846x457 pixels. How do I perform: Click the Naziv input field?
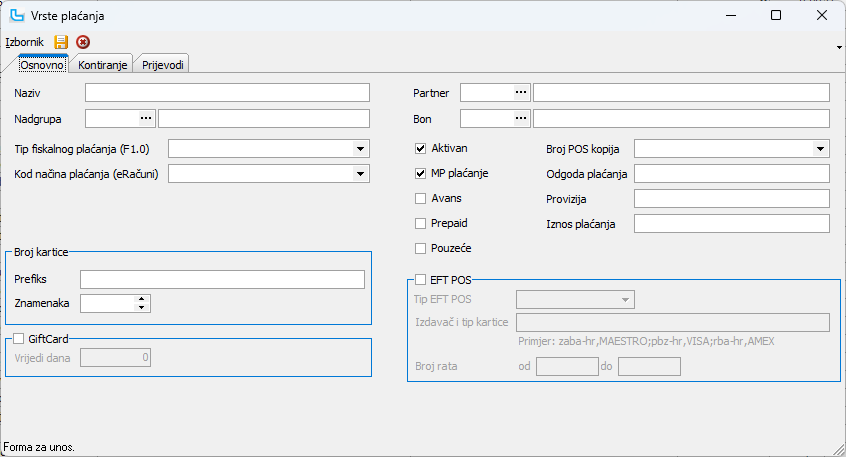pyautogui.click(x=227, y=93)
